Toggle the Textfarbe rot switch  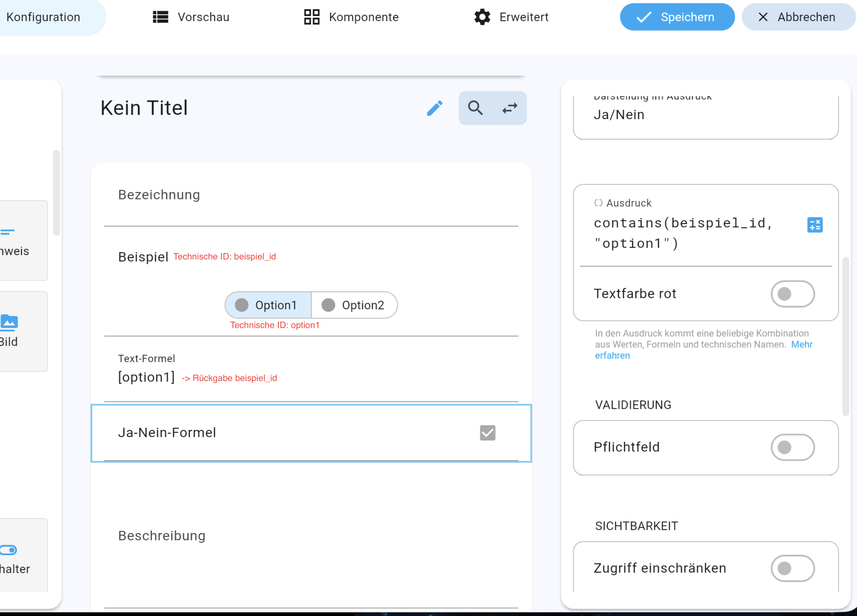[793, 294]
